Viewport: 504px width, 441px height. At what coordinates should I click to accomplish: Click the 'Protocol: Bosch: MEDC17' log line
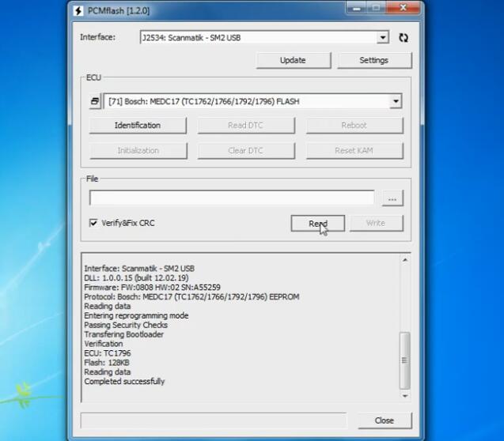point(191,297)
